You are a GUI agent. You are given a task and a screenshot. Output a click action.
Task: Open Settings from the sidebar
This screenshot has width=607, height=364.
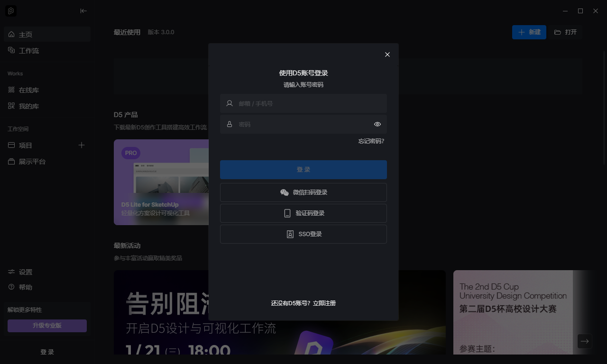[26, 272]
